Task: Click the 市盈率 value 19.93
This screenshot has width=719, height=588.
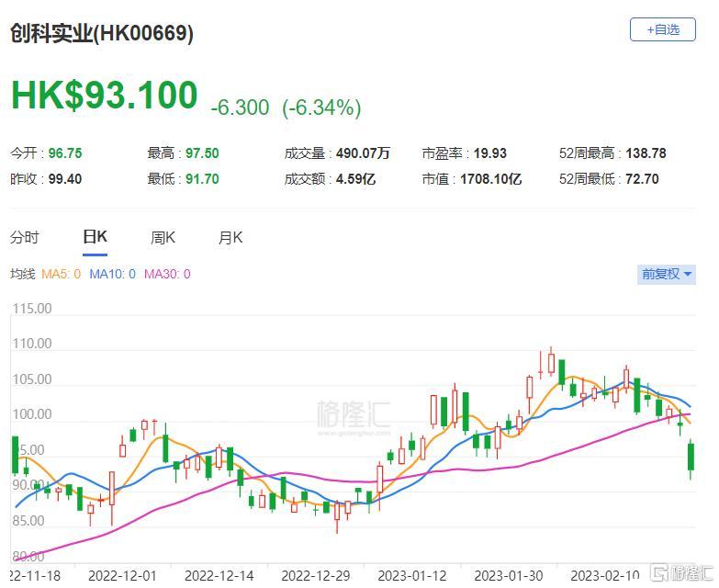Action: coord(490,153)
